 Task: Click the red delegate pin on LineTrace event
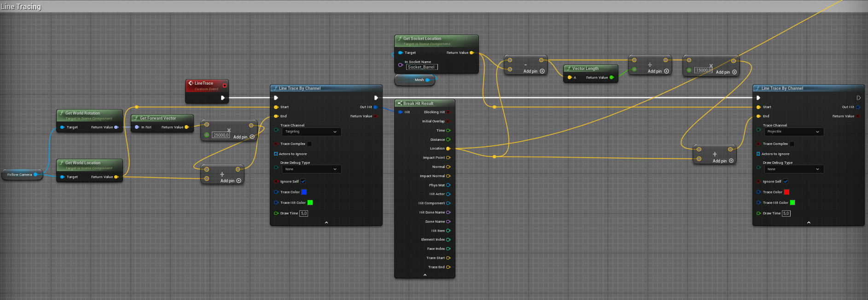click(225, 85)
